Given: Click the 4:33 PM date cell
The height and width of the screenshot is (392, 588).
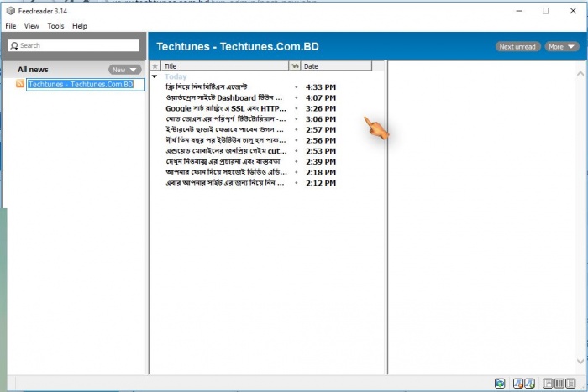Looking at the screenshot, I should [x=321, y=87].
